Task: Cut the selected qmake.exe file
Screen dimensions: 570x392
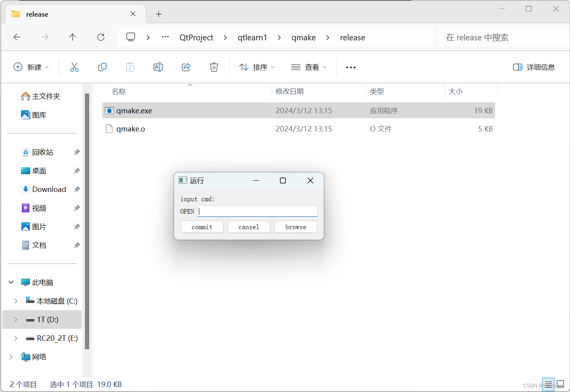Action: (x=74, y=67)
